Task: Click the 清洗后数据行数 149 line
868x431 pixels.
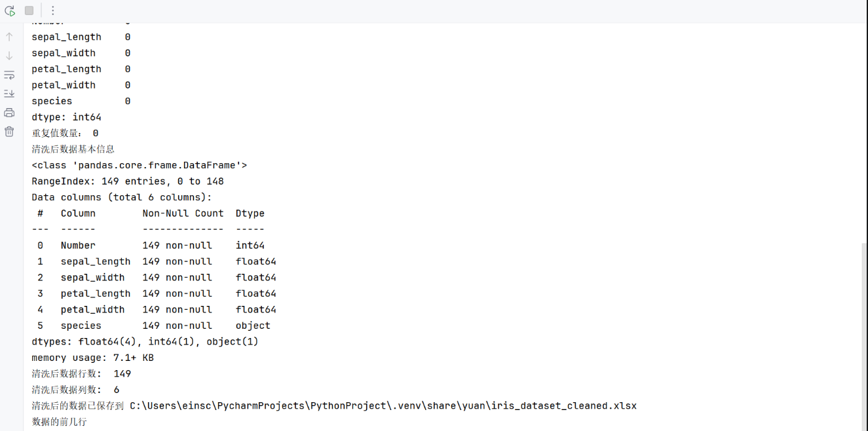Action: [81, 374]
